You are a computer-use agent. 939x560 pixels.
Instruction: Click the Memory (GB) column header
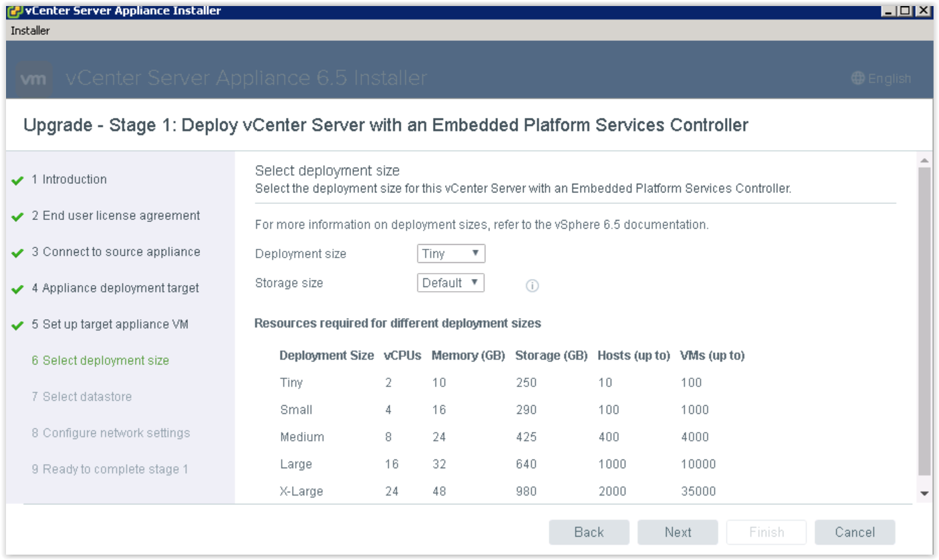coord(468,355)
